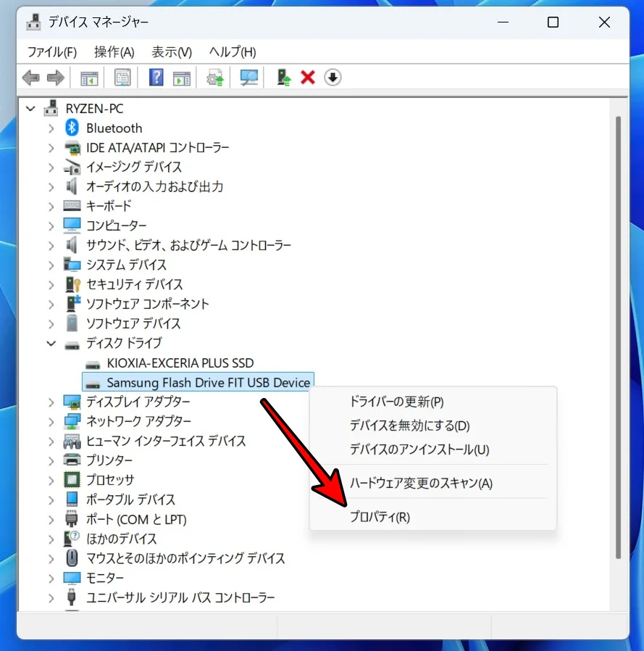The image size is (644, 651).
Task: Click the red X uninstall device icon
Action: pos(308,78)
